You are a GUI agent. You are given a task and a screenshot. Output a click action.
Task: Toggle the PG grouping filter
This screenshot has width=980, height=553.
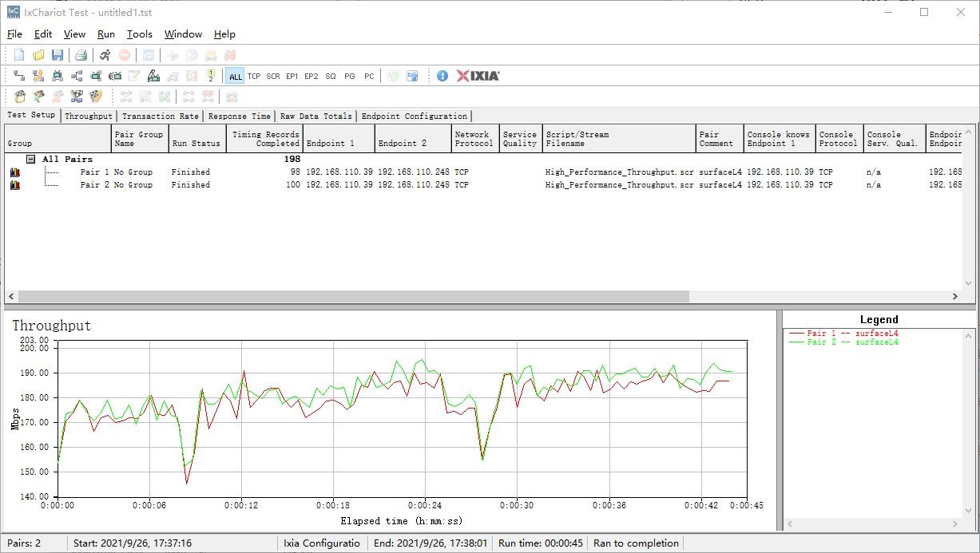350,77
